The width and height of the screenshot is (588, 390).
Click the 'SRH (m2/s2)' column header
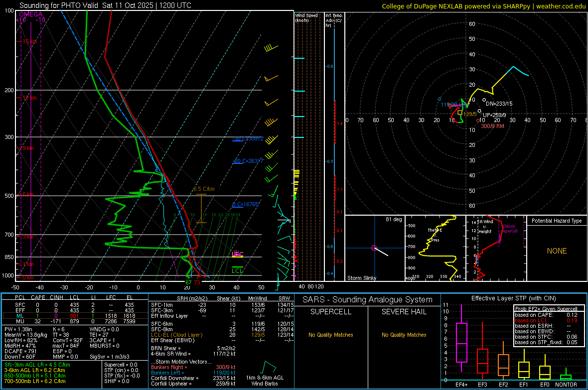tap(192, 298)
